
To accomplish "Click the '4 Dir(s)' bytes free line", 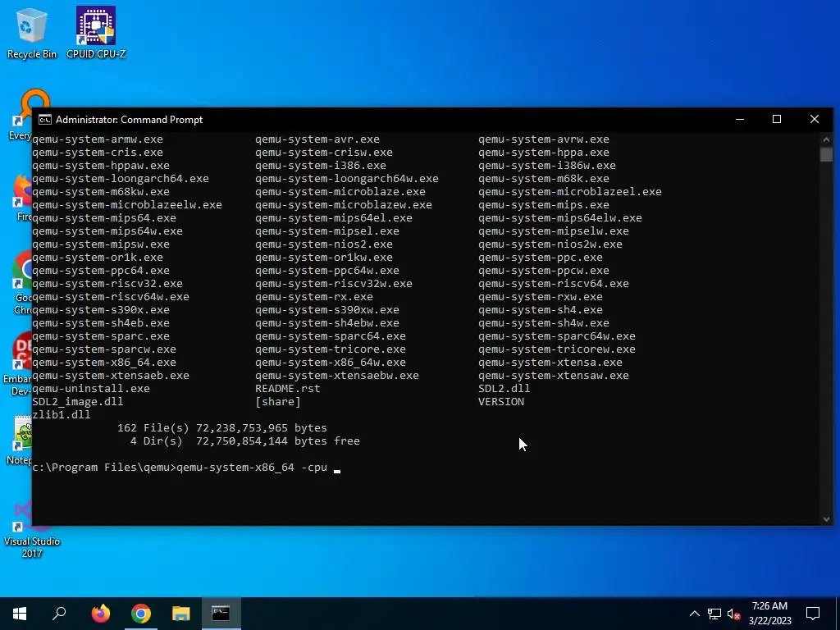I will point(244,441).
